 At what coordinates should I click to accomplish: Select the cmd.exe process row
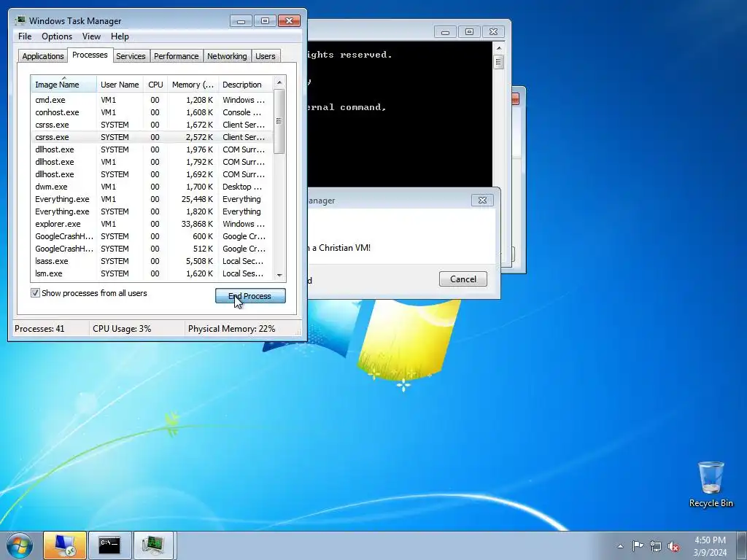152,100
